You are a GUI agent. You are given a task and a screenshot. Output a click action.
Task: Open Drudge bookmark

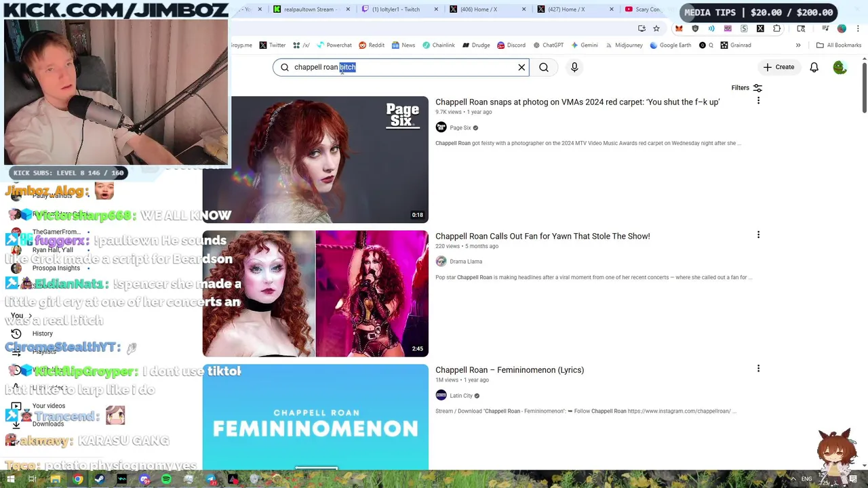[x=476, y=45]
